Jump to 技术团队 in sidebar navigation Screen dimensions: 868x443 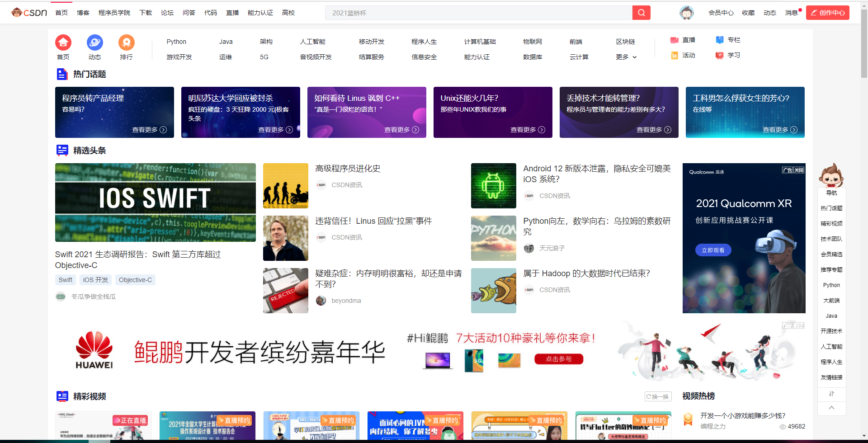[x=831, y=239]
